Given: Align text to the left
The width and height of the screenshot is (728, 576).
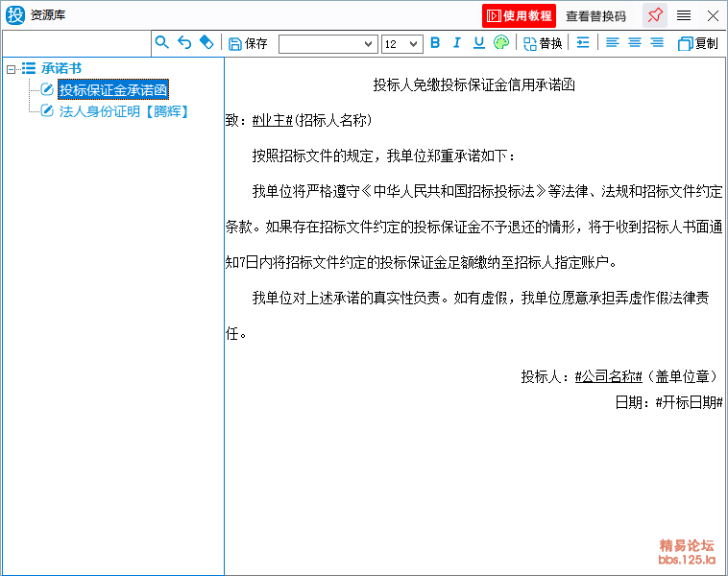Looking at the screenshot, I should point(613,42).
